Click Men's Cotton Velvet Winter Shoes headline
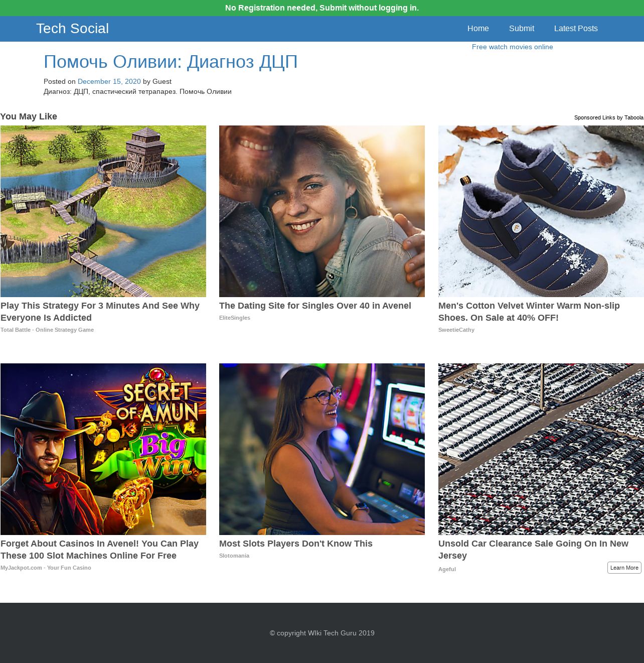644x663 pixels. [x=529, y=312]
